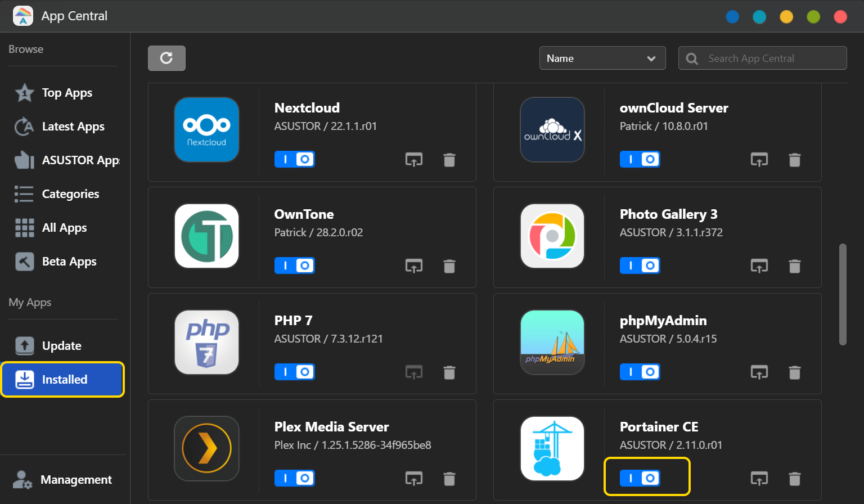Click the yellow window control dot
Viewport: 864px width, 504px height.
click(786, 16)
